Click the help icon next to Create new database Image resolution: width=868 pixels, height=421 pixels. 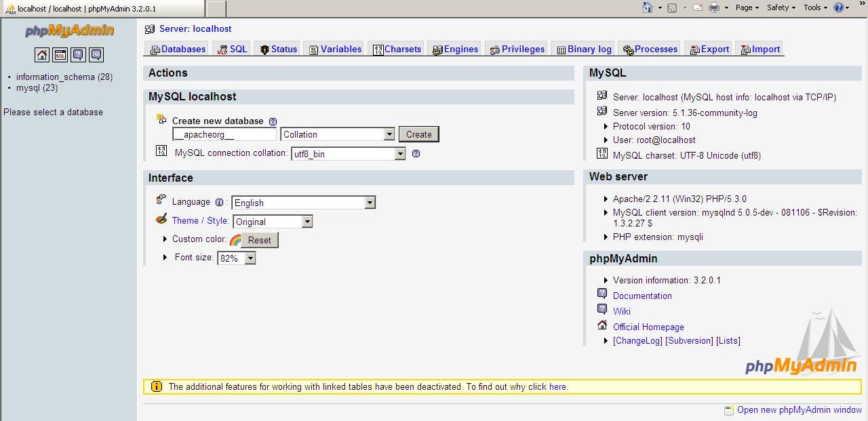pyautogui.click(x=273, y=121)
